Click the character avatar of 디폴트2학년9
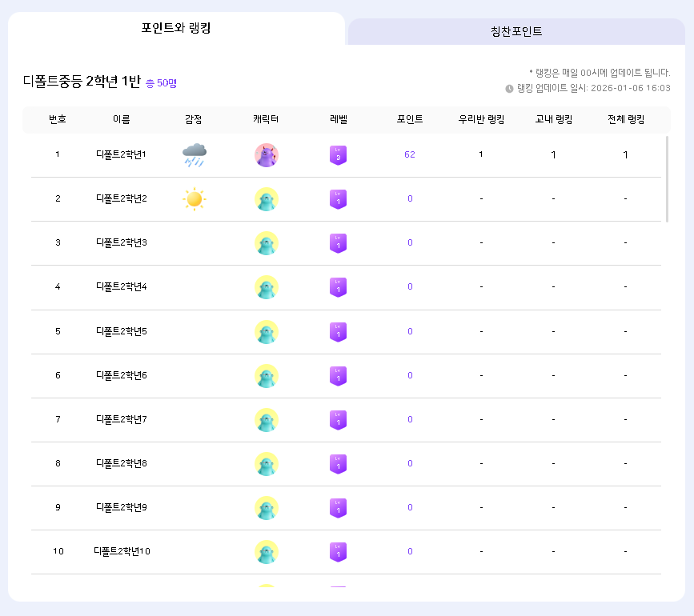 click(266, 507)
